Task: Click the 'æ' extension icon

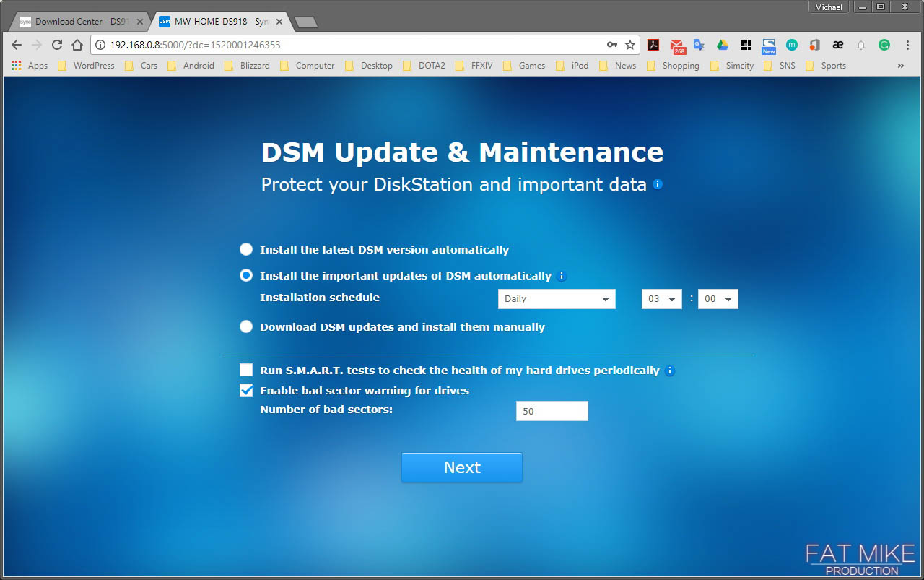Action: point(838,45)
